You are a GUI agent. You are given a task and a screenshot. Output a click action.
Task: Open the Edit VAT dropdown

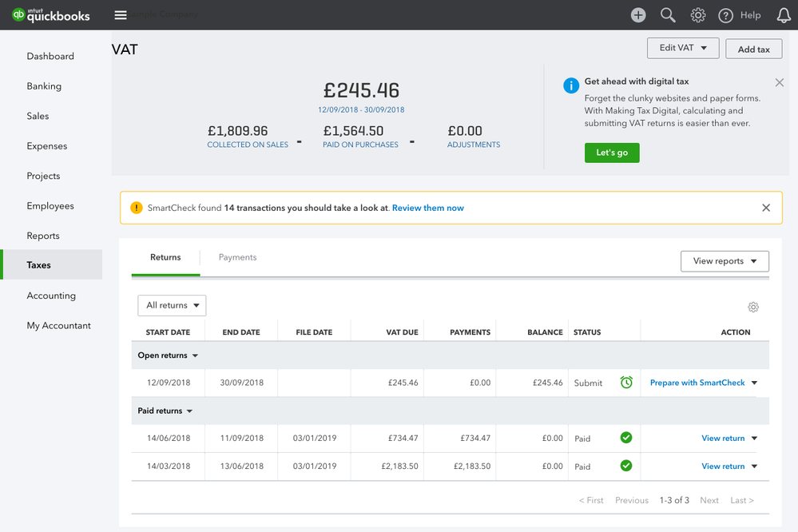tap(683, 48)
